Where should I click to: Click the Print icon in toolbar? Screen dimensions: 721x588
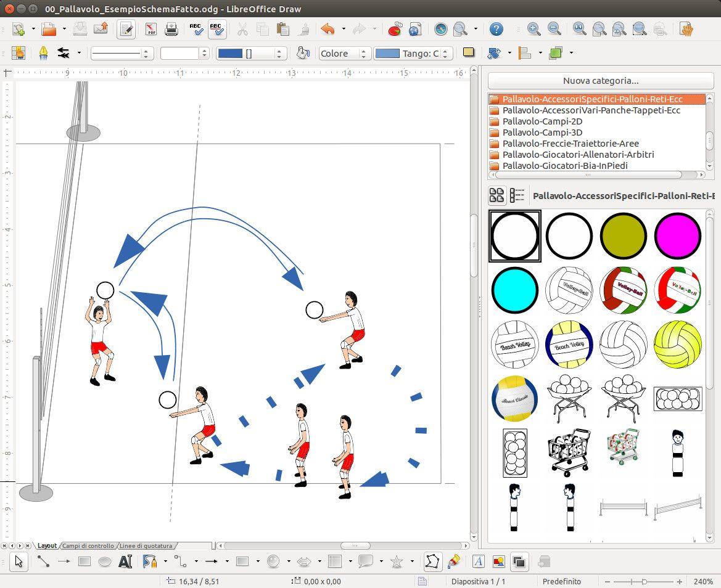tap(171, 29)
